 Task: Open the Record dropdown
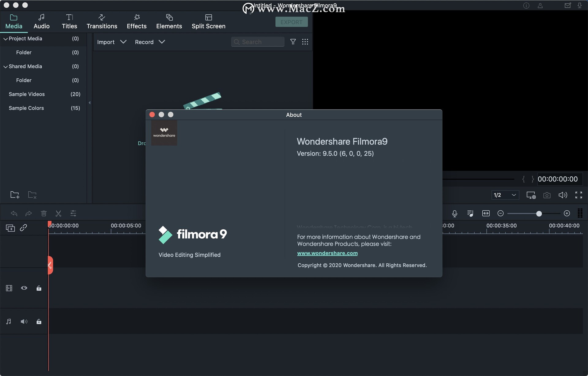[x=150, y=42]
